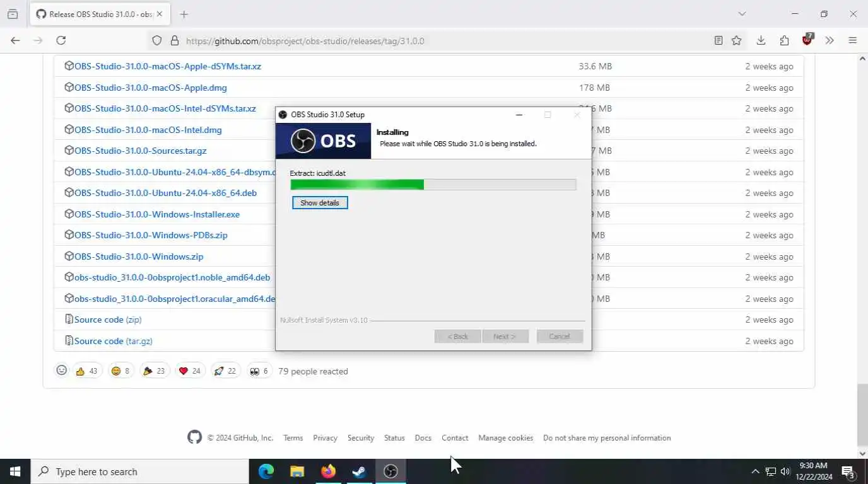Toggle hooray reaction with 23
The height and width of the screenshot is (484, 868).
[154, 371]
